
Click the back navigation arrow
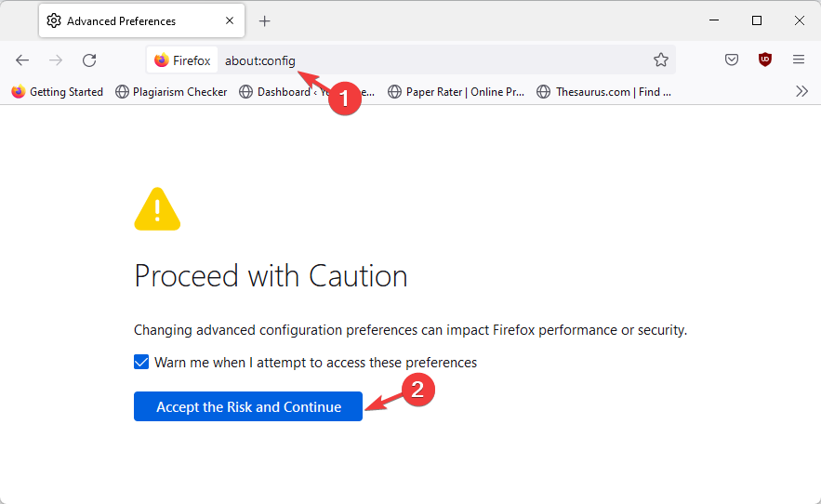click(x=22, y=60)
